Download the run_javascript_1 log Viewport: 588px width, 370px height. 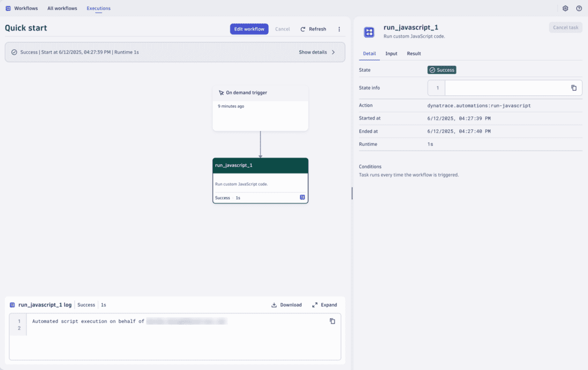point(286,305)
